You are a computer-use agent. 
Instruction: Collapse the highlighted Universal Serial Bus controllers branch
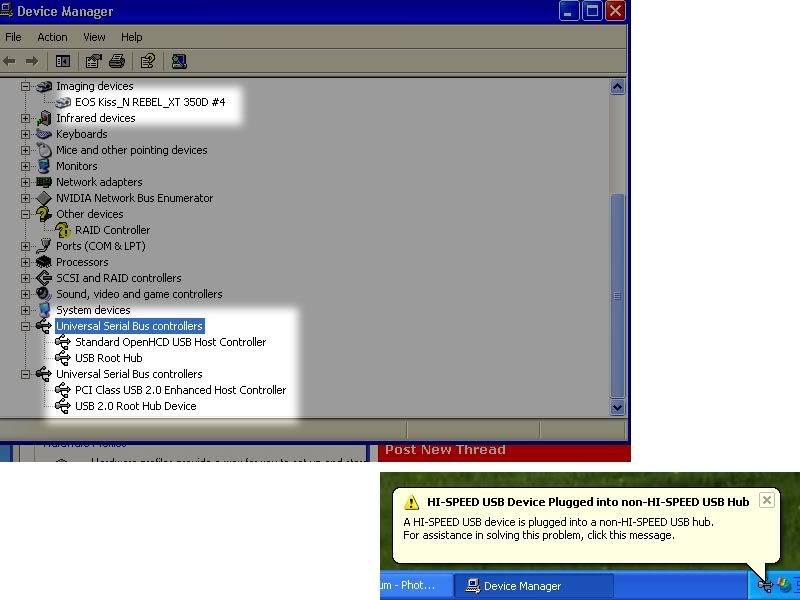click(x=25, y=326)
